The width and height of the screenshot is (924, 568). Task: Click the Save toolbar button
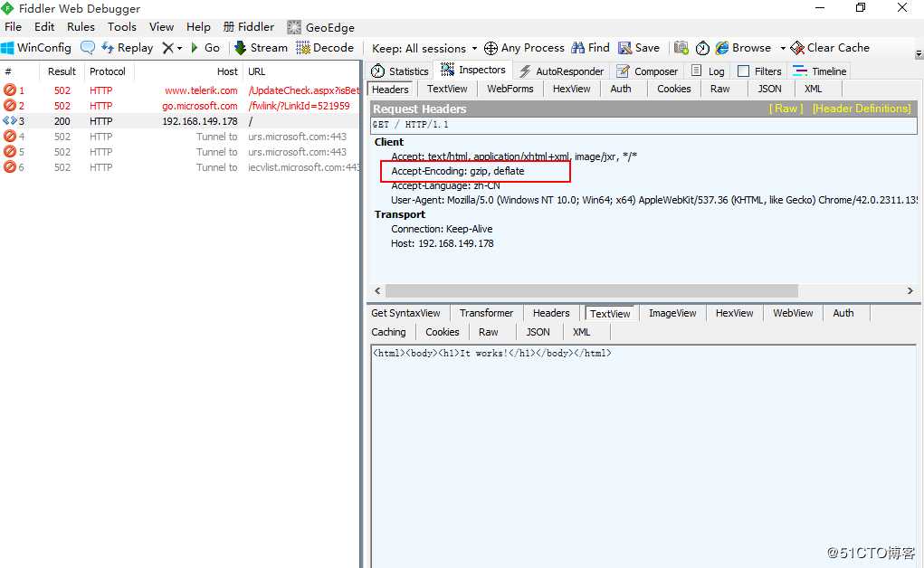[x=639, y=48]
